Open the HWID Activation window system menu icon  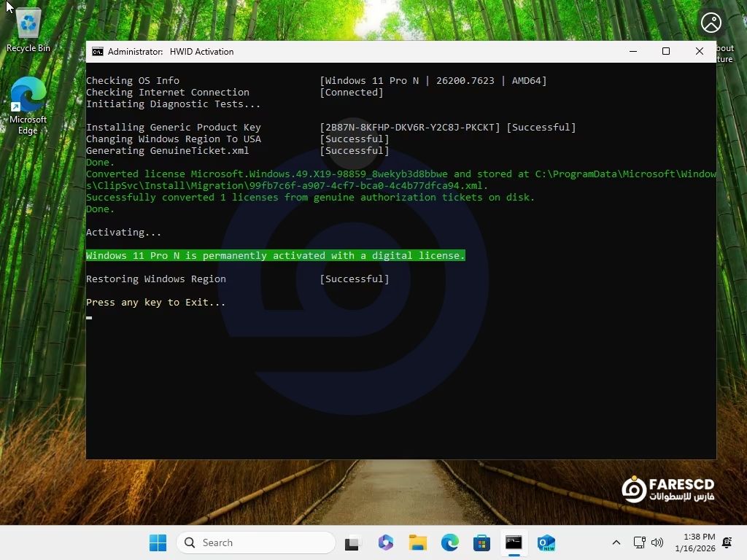point(97,52)
